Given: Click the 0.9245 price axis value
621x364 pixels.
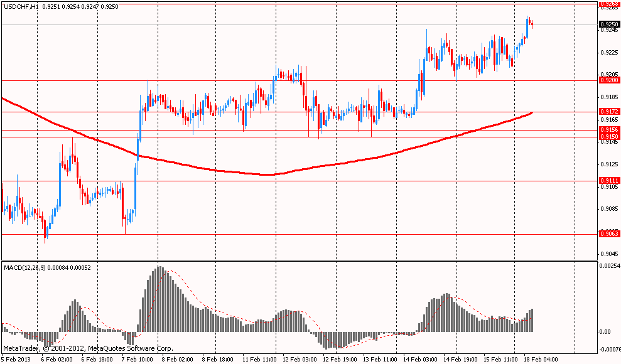Looking at the screenshot, I should point(610,30).
